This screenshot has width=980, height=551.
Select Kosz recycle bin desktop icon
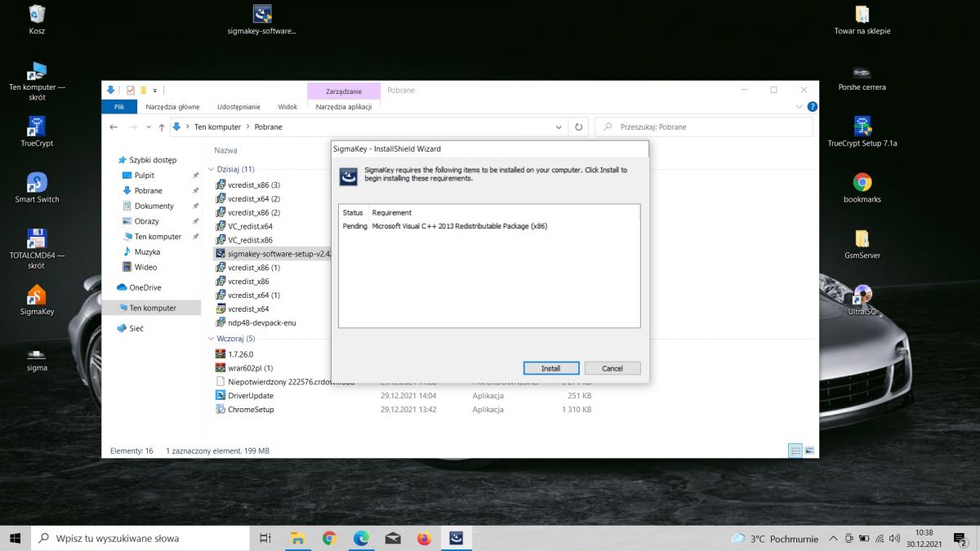point(37,20)
